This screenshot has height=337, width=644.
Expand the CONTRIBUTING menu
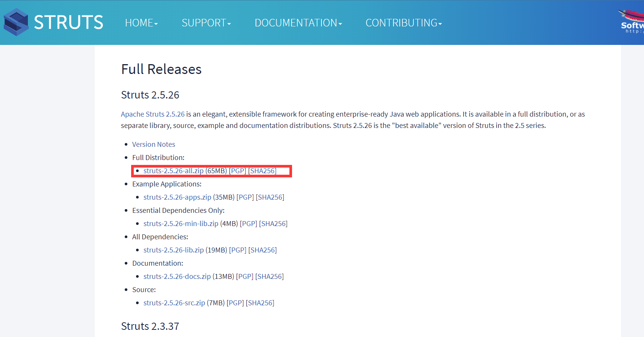404,23
